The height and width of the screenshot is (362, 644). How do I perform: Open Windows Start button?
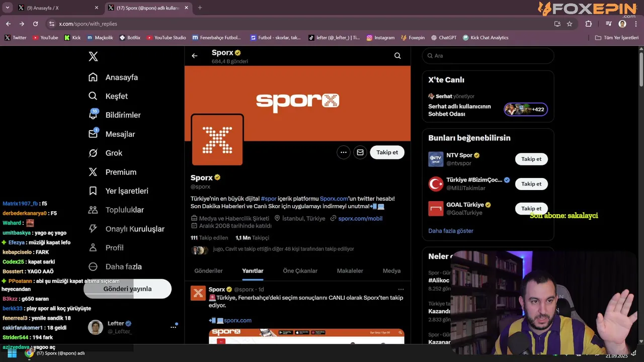[12, 353]
